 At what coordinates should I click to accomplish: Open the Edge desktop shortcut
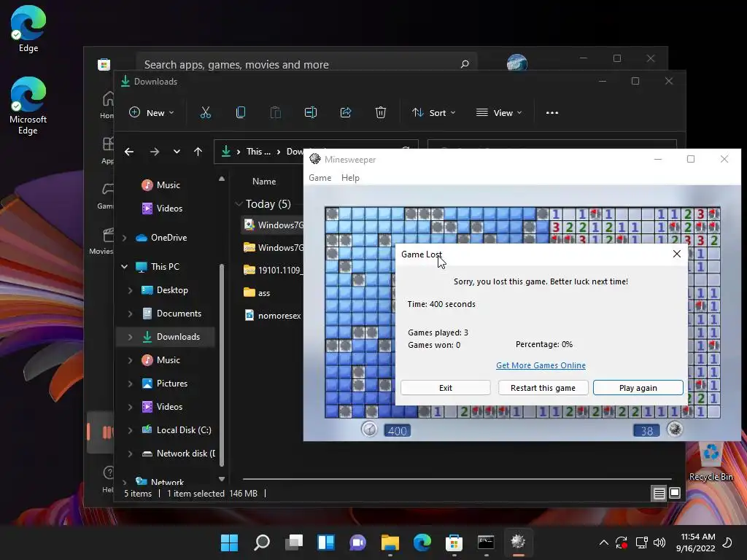[28, 28]
